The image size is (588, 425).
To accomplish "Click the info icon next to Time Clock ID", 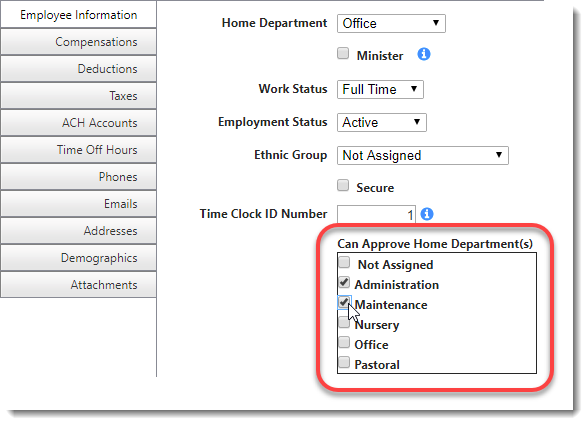I will (427, 214).
